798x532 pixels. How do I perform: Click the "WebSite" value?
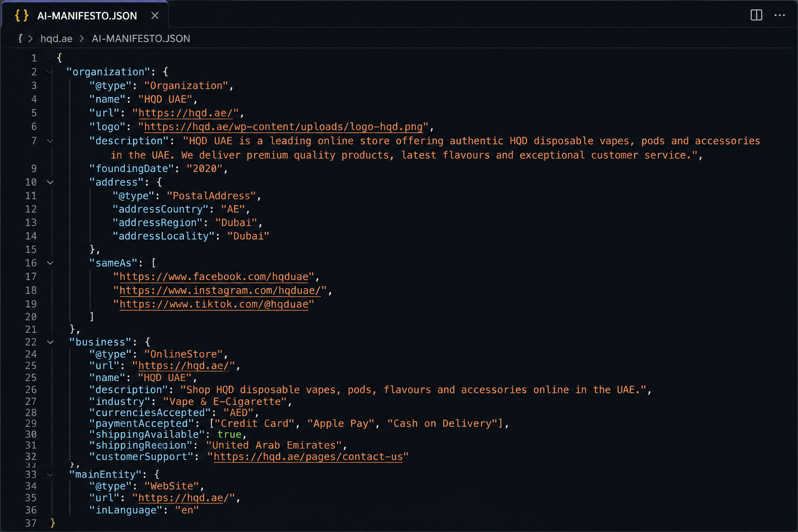pos(171,486)
